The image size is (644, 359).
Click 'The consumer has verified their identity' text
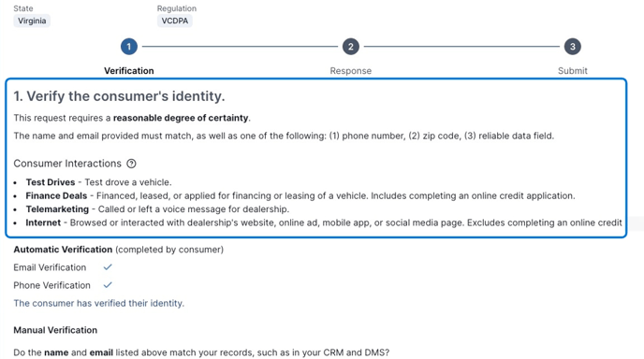pyautogui.click(x=98, y=303)
